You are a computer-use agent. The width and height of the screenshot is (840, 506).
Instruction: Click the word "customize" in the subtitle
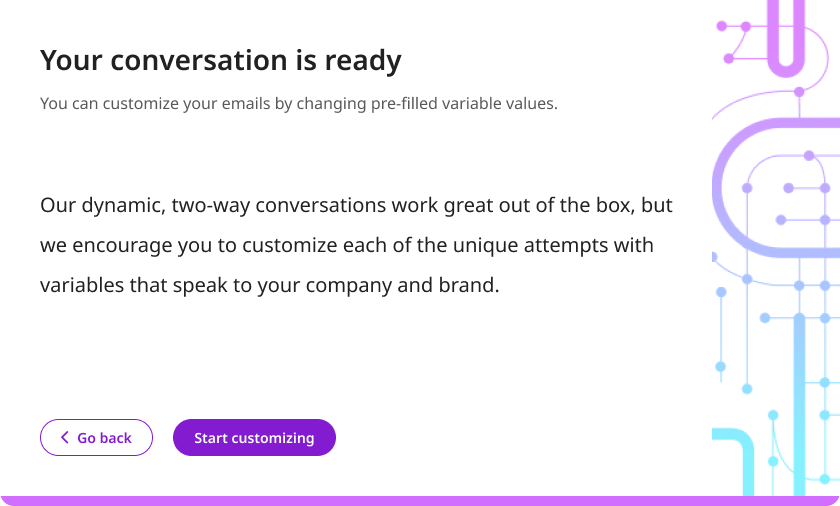click(140, 103)
